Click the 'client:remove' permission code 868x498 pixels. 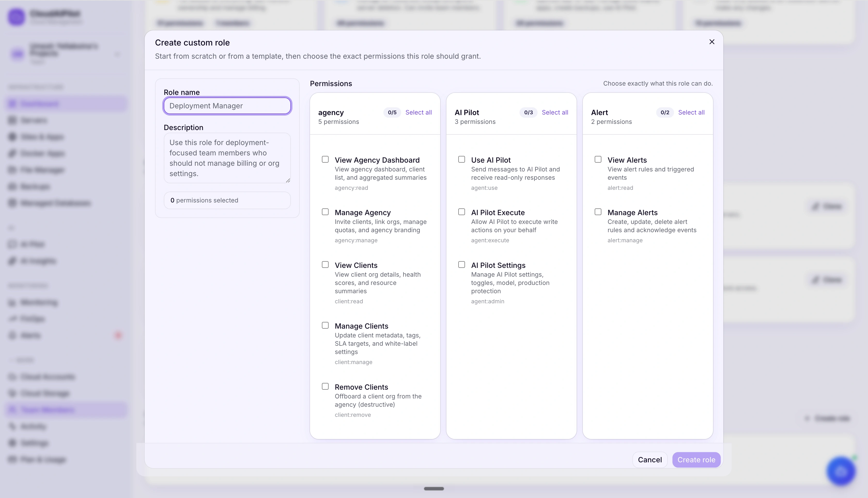tap(353, 415)
